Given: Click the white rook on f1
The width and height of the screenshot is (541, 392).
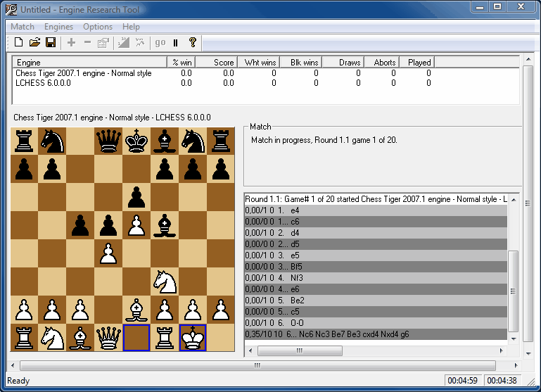Looking at the screenshot, I should pyautogui.click(x=165, y=338).
